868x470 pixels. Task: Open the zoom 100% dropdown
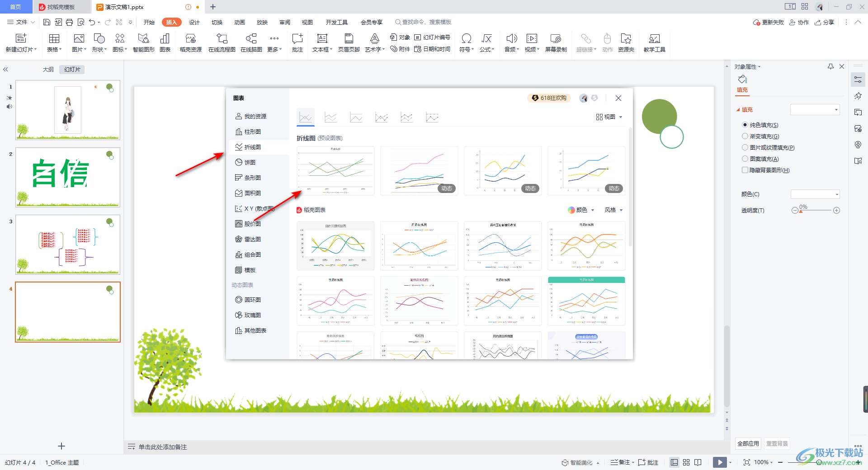tap(764, 462)
